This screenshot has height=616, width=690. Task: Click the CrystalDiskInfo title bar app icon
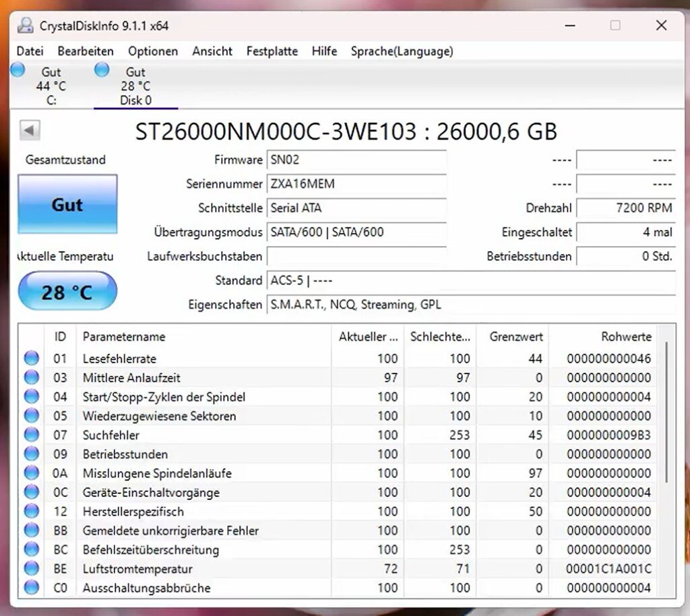click(x=25, y=26)
